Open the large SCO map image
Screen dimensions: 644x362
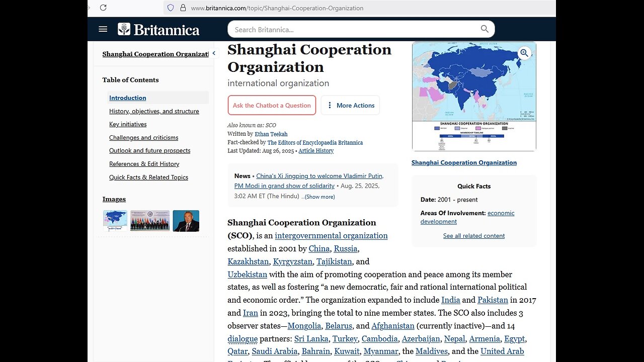click(474, 96)
